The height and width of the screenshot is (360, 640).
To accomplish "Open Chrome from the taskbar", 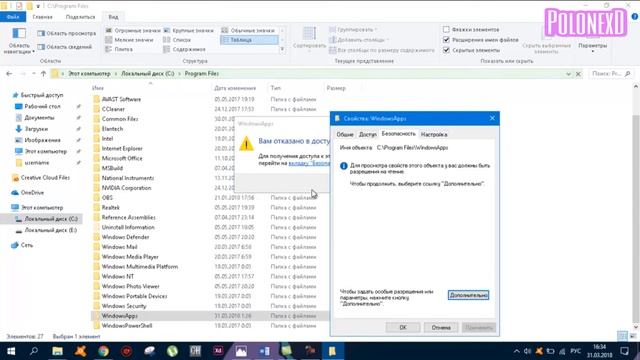I will pos(103,351).
